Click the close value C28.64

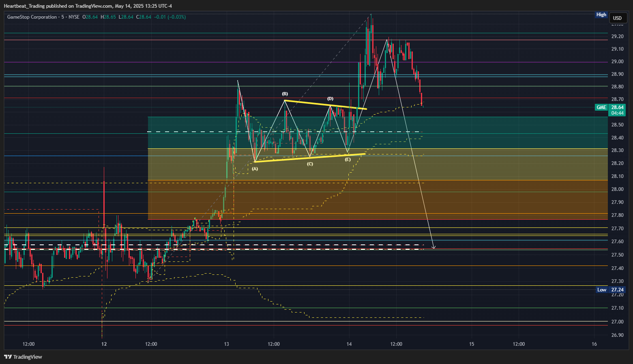144,17
